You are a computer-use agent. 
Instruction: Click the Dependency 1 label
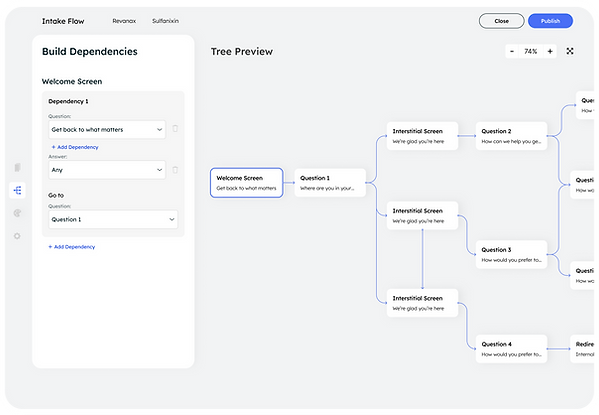point(68,101)
